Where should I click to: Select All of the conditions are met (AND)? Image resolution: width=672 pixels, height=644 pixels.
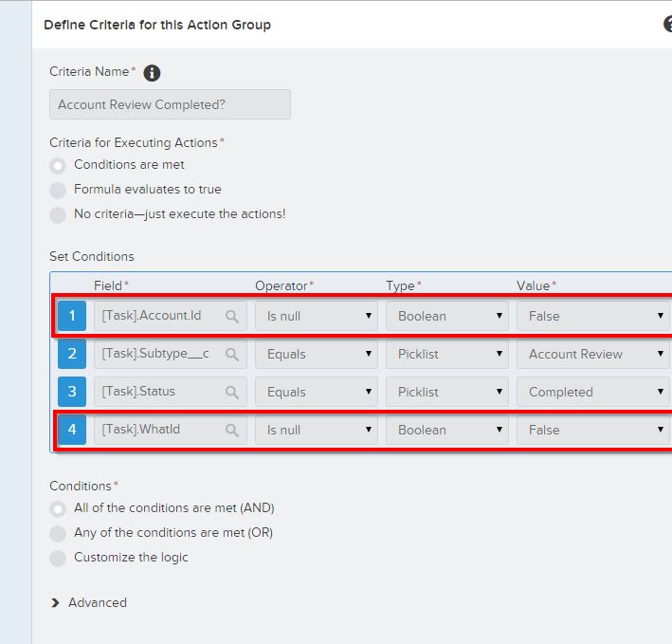pos(59,508)
